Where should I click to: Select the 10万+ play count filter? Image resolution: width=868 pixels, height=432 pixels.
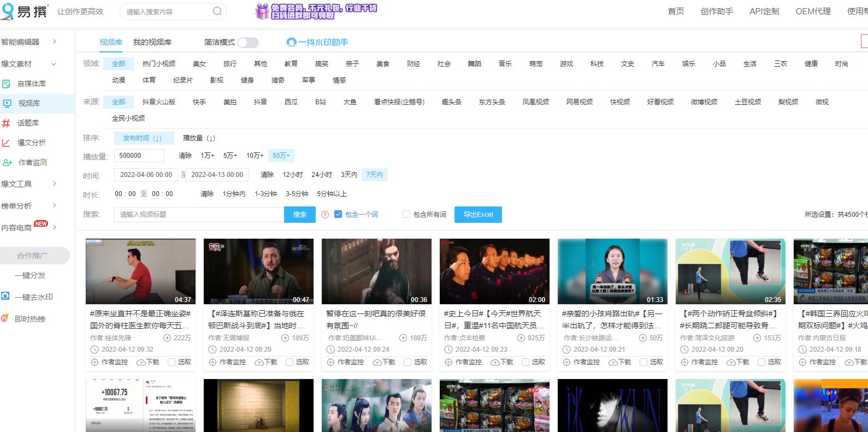pos(255,156)
